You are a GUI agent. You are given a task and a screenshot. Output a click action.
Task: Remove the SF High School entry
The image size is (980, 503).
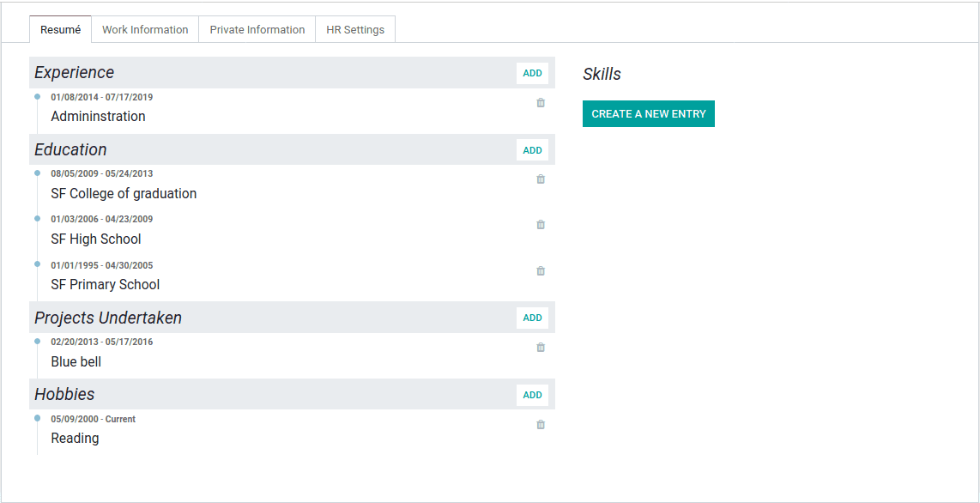(x=541, y=224)
